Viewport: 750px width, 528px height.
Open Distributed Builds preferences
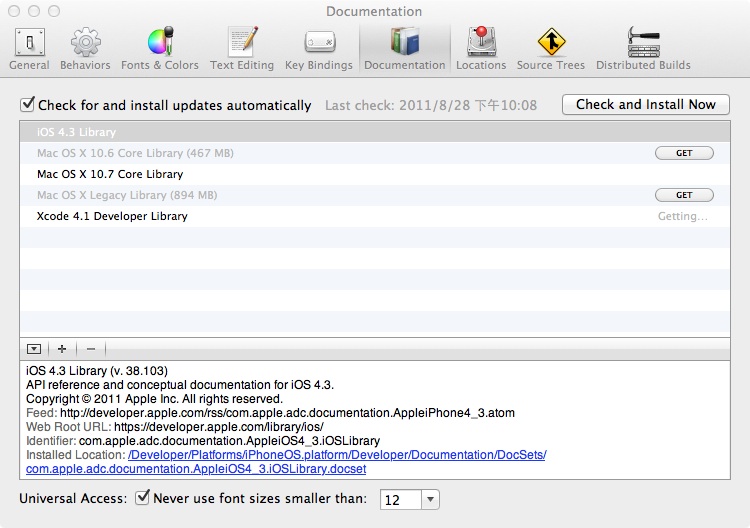[x=643, y=49]
